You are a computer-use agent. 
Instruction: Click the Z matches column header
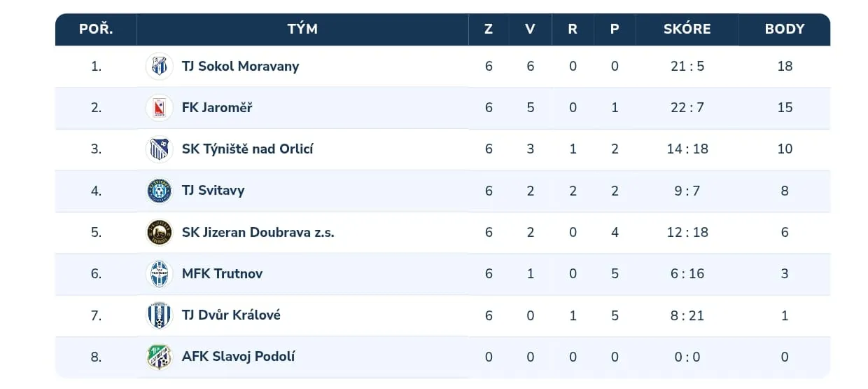coord(489,29)
